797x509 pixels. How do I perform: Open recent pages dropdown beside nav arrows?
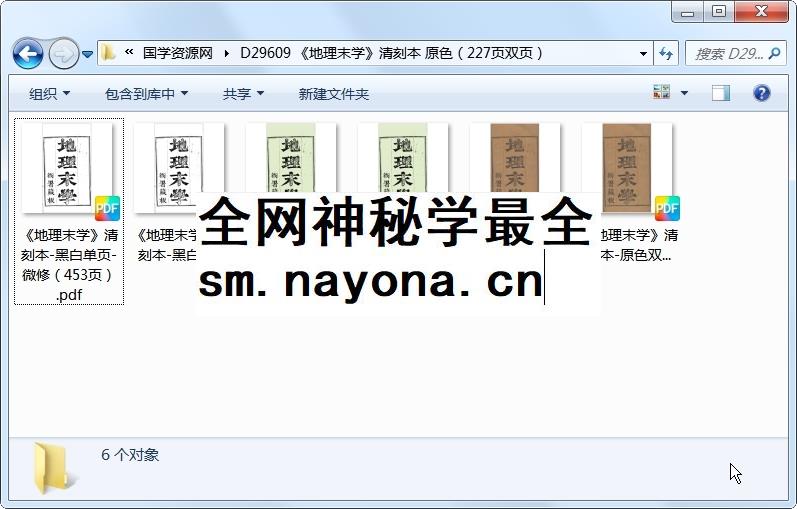pyautogui.click(x=87, y=53)
